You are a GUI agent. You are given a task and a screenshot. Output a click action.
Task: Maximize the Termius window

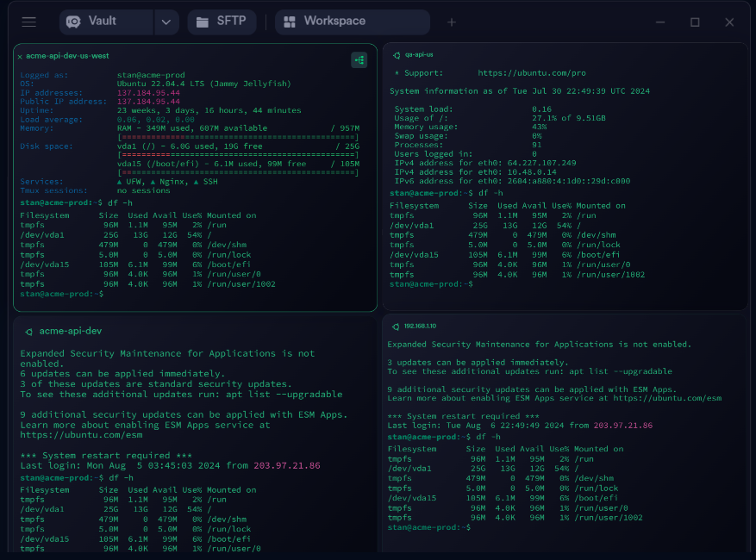pyautogui.click(x=695, y=22)
